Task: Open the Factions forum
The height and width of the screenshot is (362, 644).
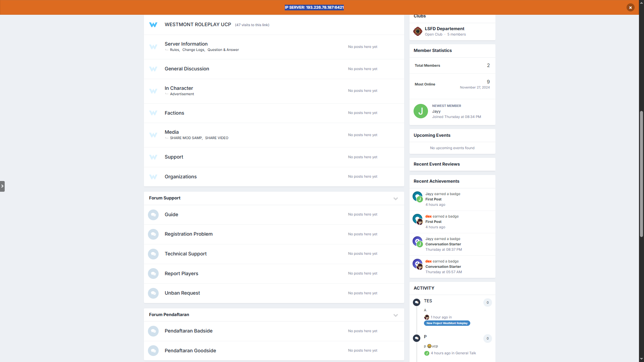Action: click(174, 113)
